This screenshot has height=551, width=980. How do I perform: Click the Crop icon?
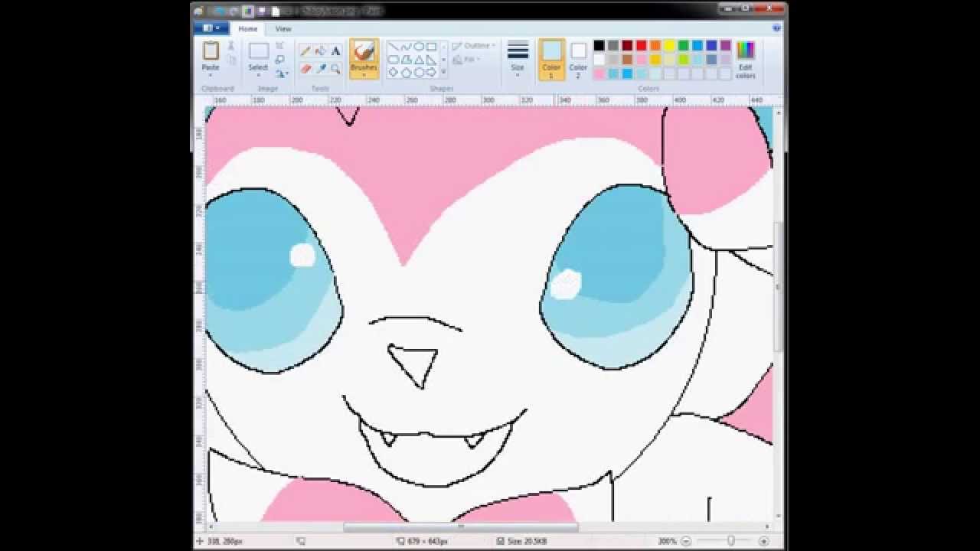point(279,46)
